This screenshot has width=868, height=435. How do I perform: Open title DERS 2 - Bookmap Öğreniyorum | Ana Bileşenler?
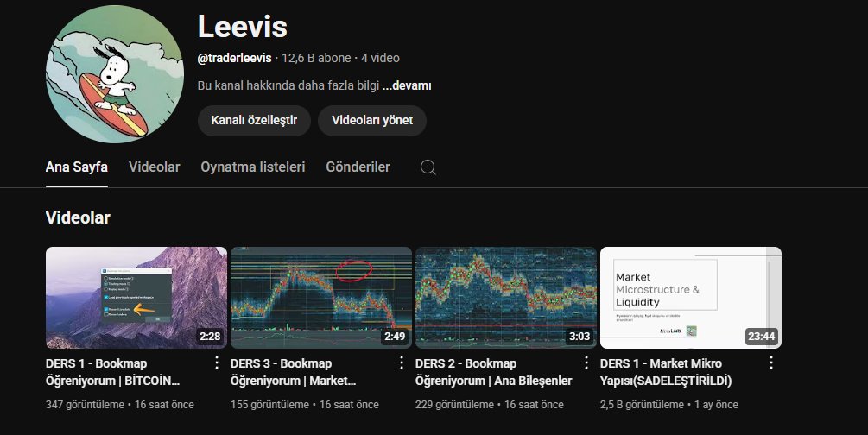pos(494,372)
